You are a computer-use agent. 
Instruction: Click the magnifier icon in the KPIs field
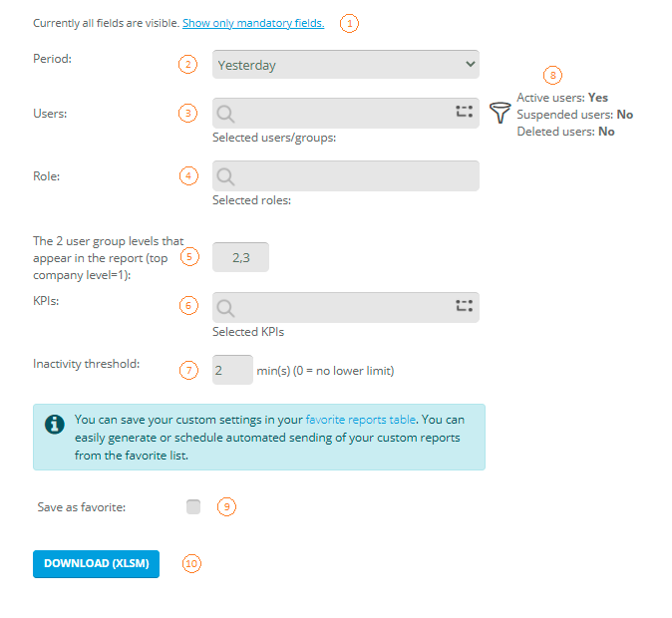click(x=226, y=307)
